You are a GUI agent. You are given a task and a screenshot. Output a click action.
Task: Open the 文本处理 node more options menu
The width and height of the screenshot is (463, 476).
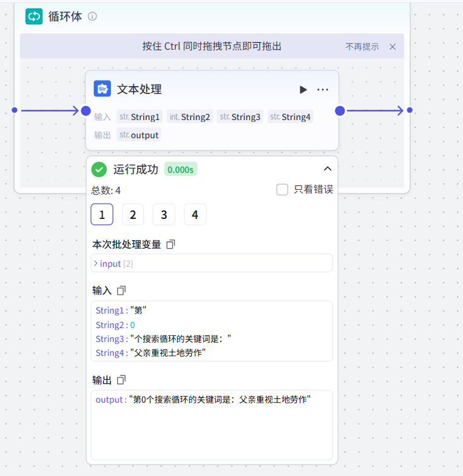point(323,90)
